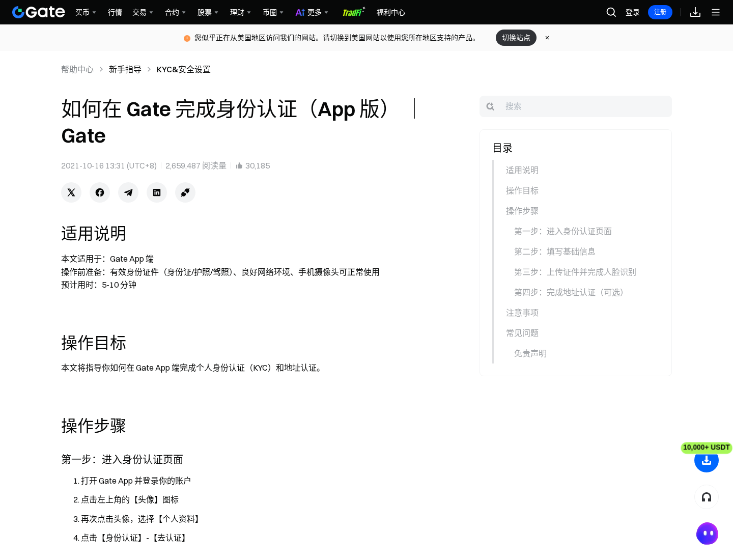733x560 pixels.
Task: Jump to 操作目标 in the table of contents
Action: coord(522,190)
